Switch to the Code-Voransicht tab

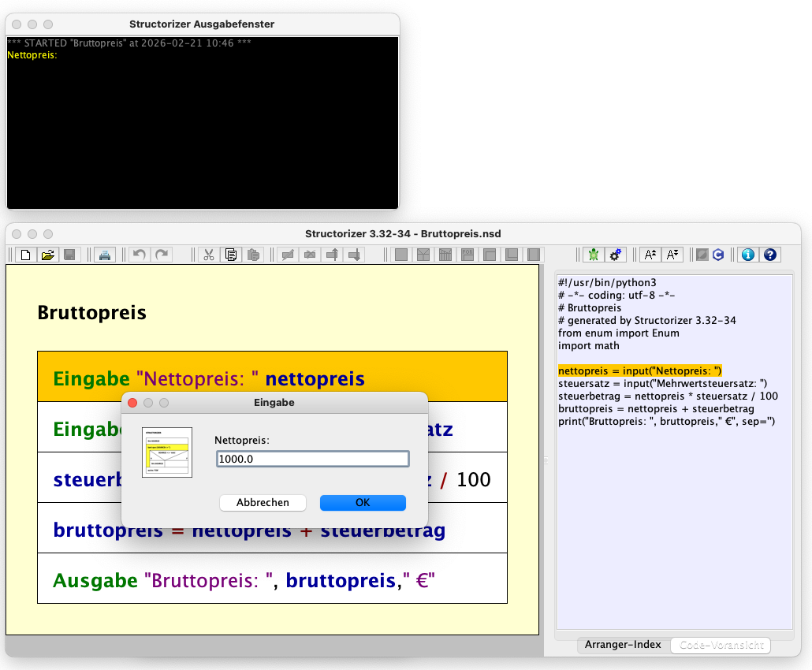721,645
